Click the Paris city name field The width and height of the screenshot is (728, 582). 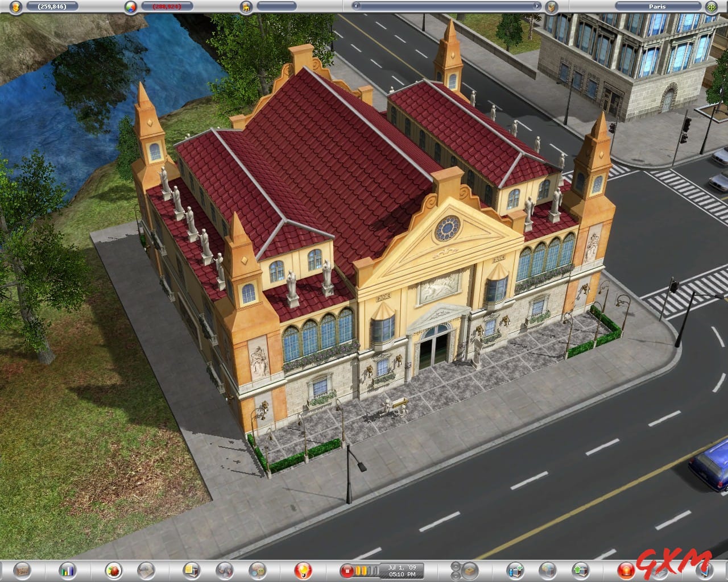tap(658, 6)
